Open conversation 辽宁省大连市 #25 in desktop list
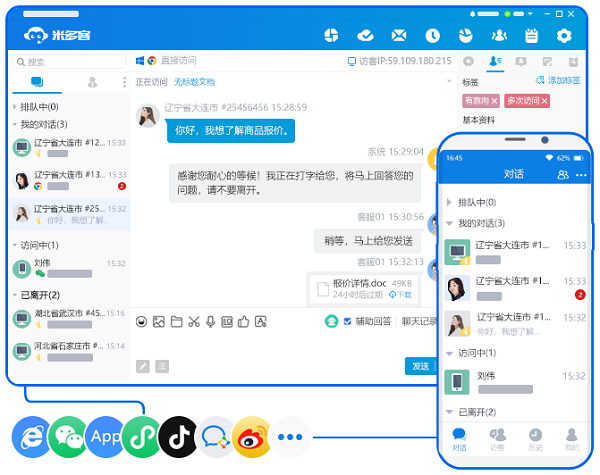 coord(69,214)
